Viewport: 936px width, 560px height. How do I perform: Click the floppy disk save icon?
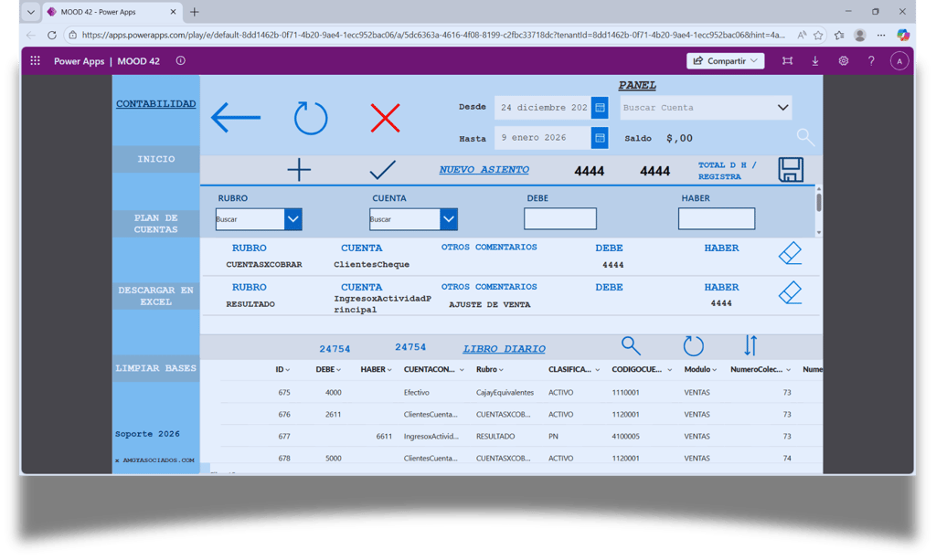pyautogui.click(x=791, y=169)
